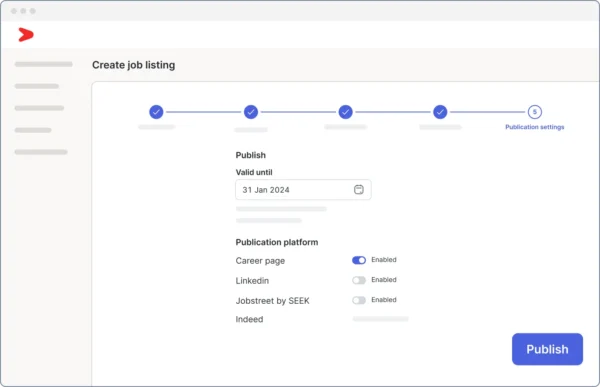This screenshot has height=387, width=600.
Task: Disable the Career page toggle
Action: pos(359,260)
